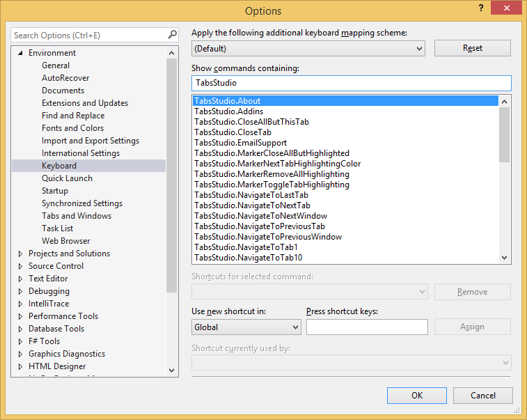Select TabsStudio.NavigateToPreviousTab command

pyautogui.click(x=345, y=226)
